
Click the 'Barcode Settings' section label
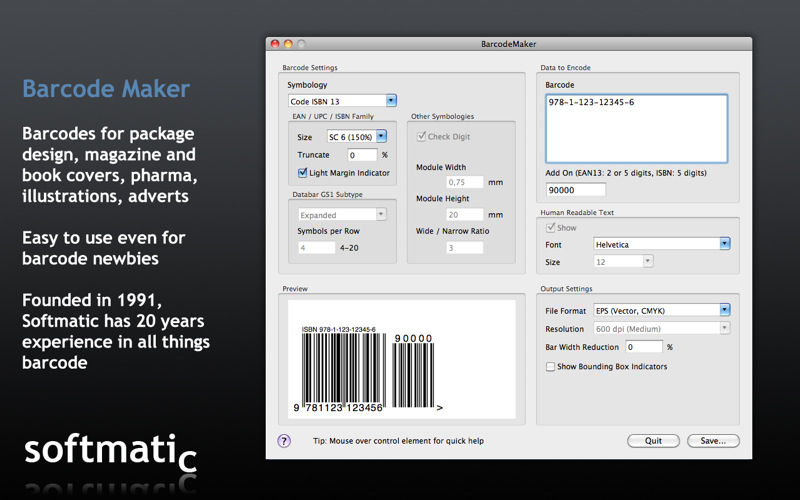pos(310,67)
